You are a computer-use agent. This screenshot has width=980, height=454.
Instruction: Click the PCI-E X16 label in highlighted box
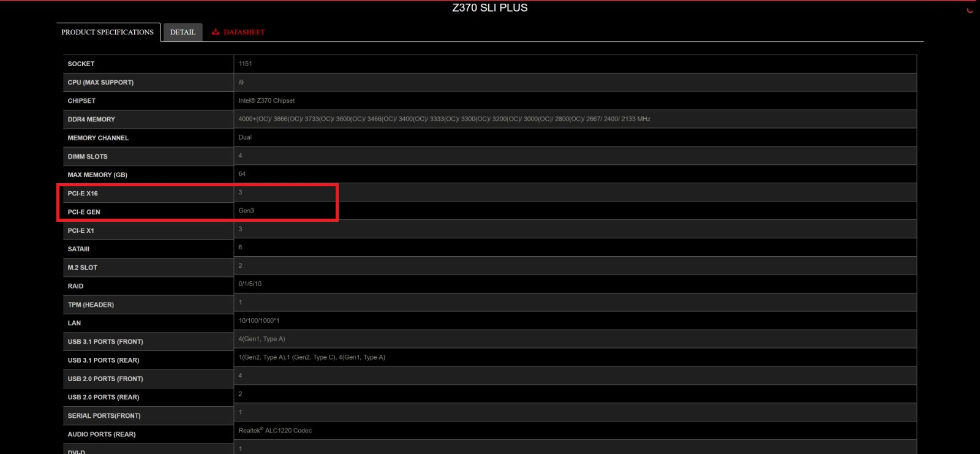tap(83, 194)
